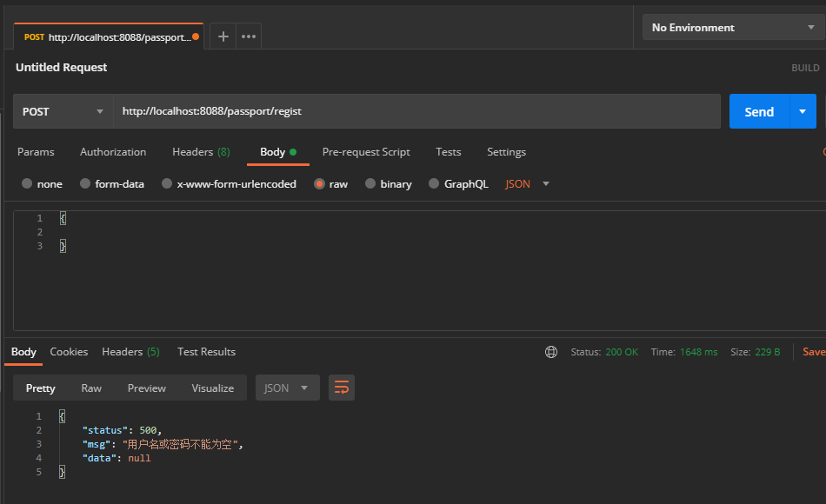Screen dimensions: 826x504
Task: Click the word-wrap icon in response toolbar
Action: (x=342, y=388)
